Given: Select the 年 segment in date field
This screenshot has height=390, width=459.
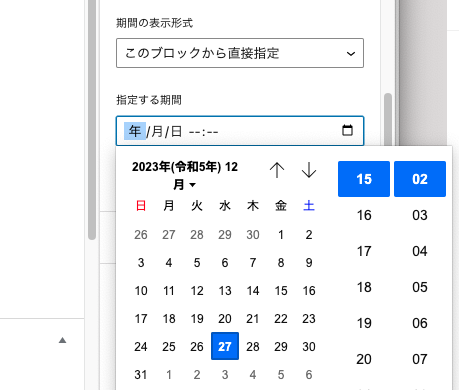Looking at the screenshot, I should click(x=135, y=131).
